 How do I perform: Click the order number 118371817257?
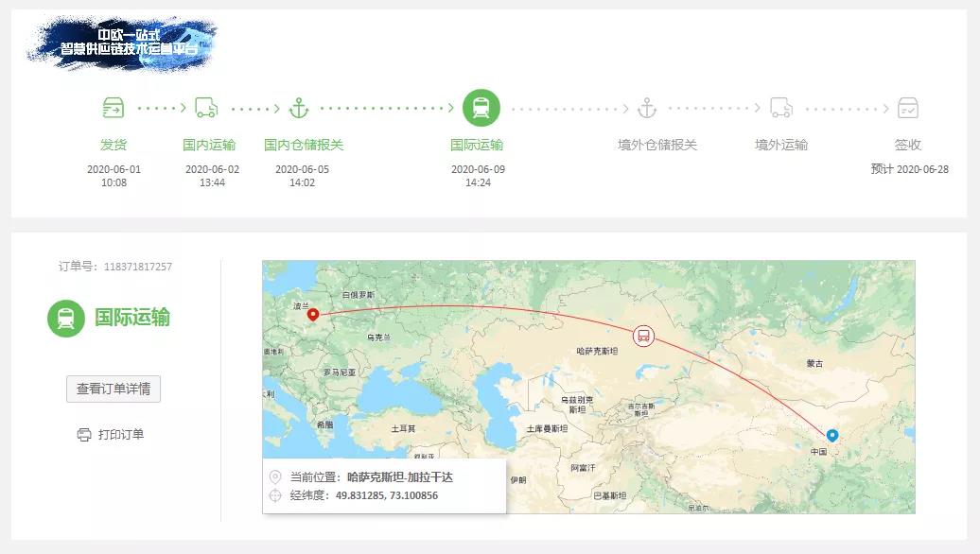138,267
